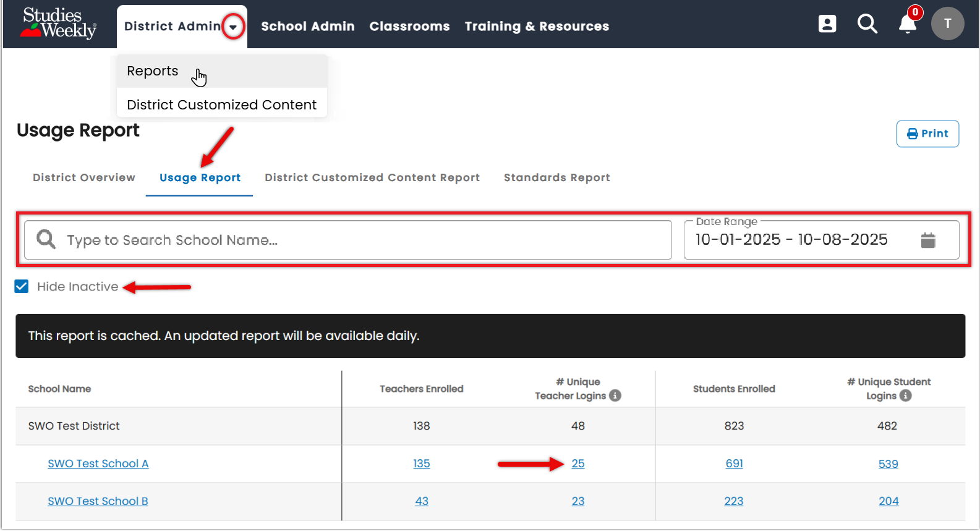
Task: Focus the Search School Name field
Action: click(347, 240)
